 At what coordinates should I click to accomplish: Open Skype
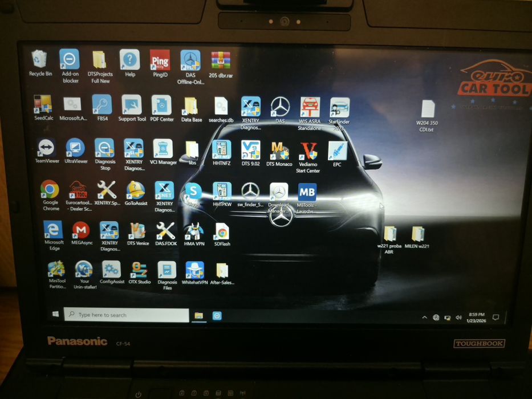tap(193, 192)
